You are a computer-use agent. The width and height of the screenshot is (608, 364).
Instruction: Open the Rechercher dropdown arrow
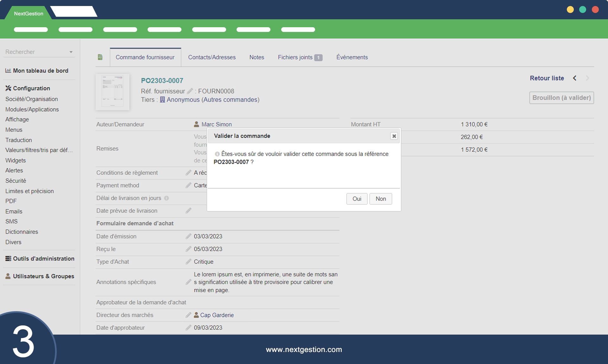(x=71, y=52)
